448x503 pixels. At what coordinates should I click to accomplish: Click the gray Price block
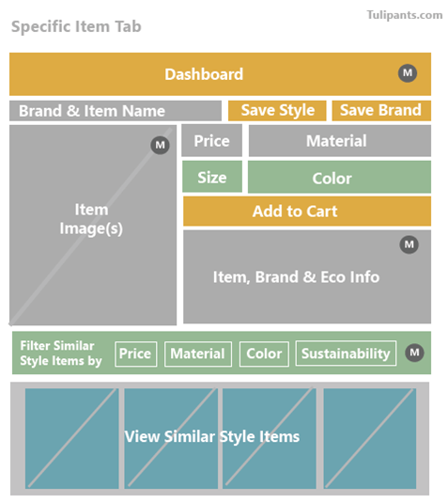click(x=212, y=141)
